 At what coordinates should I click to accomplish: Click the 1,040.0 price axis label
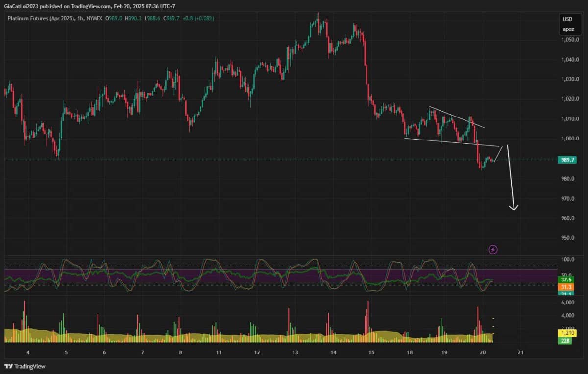tap(570, 60)
